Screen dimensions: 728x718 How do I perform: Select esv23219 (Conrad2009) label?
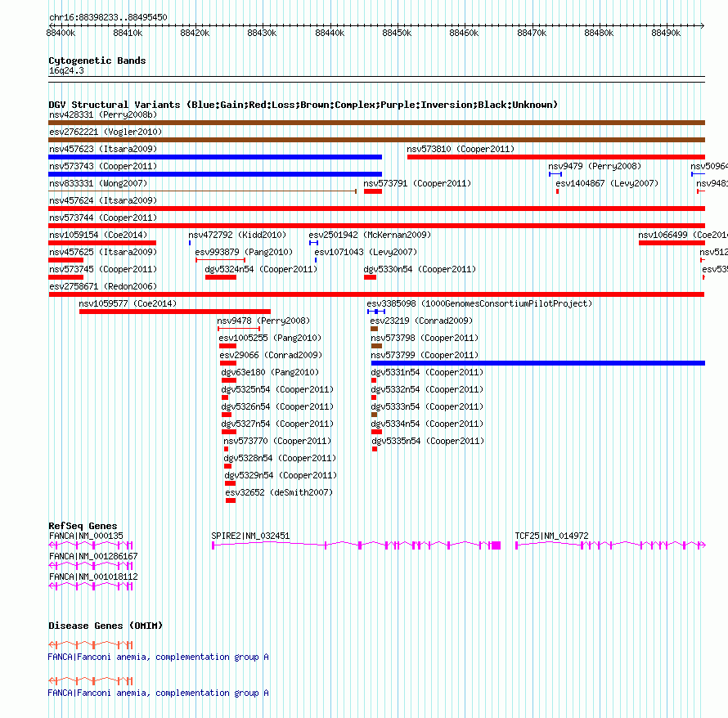[421, 321]
